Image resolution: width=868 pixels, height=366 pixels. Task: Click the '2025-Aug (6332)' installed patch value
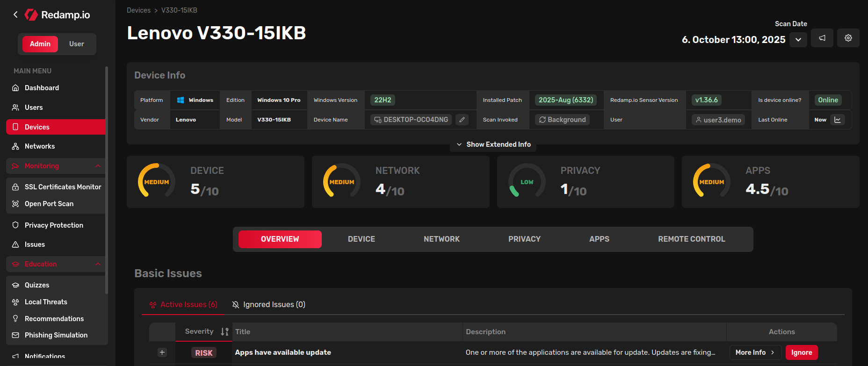pyautogui.click(x=566, y=100)
